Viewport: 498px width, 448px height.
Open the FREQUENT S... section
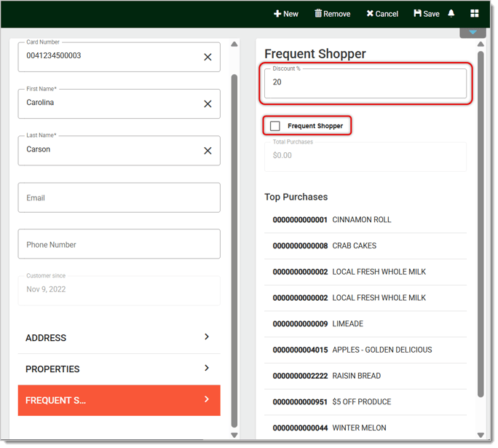(x=119, y=401)
